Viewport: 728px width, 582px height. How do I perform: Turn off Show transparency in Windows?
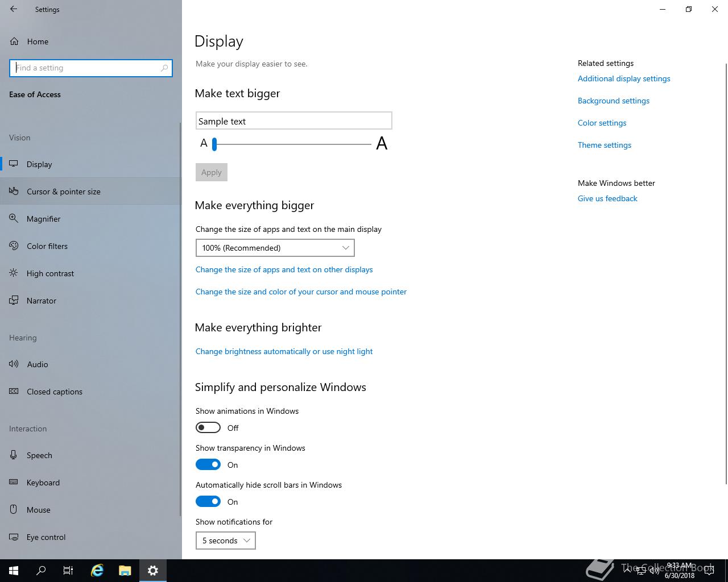click(x=208, y=464)
